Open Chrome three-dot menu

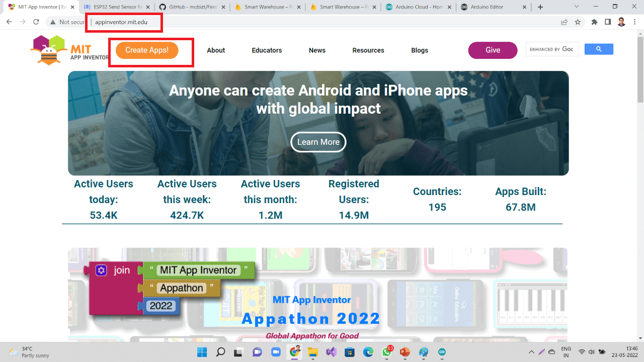635,22
